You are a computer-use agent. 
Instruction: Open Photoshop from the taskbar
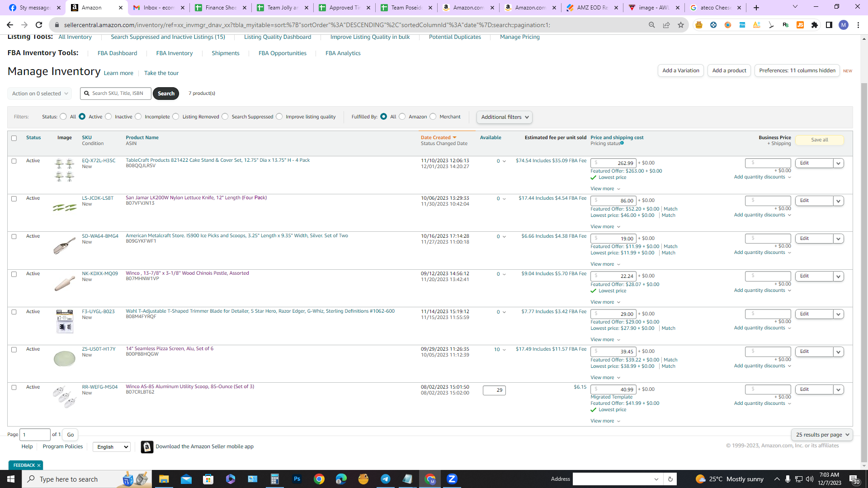(x=297, y=479)
